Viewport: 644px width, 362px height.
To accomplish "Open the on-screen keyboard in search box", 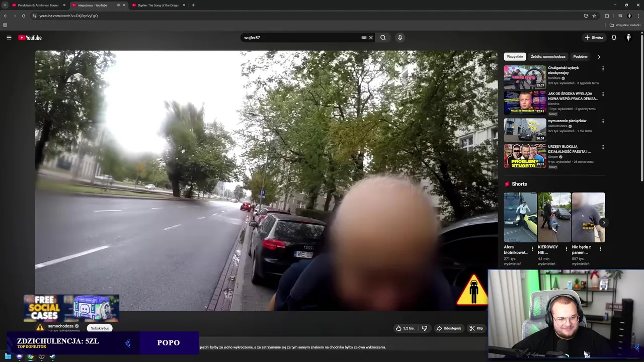I will pyautogui.click(x=364, y=38).
